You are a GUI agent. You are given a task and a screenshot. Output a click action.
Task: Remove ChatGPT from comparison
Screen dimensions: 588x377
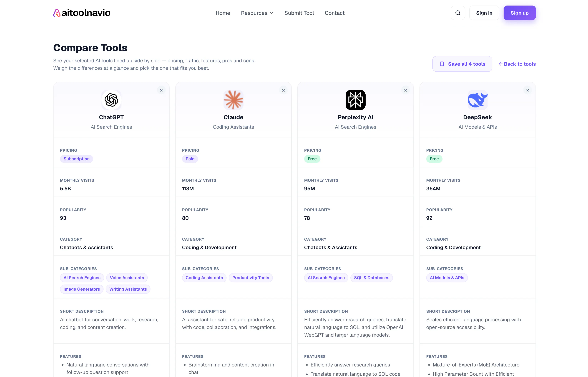161,90
